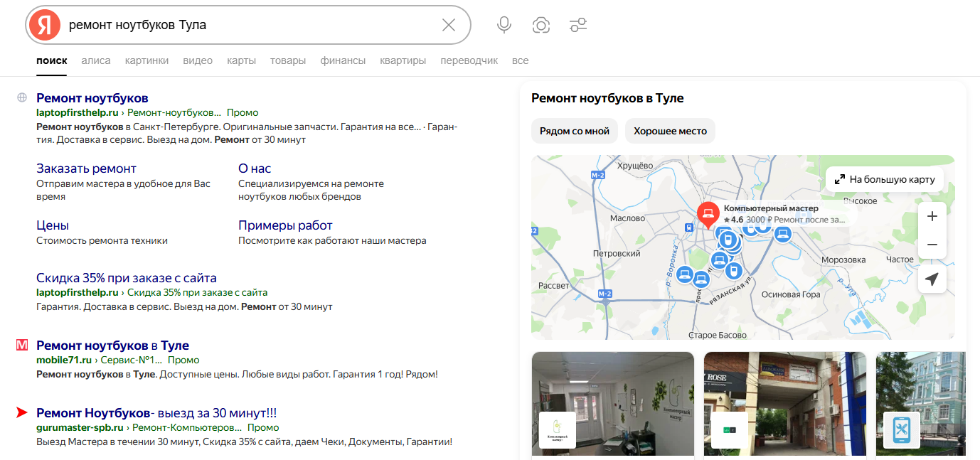Click the Yandex logo icon

45,26
